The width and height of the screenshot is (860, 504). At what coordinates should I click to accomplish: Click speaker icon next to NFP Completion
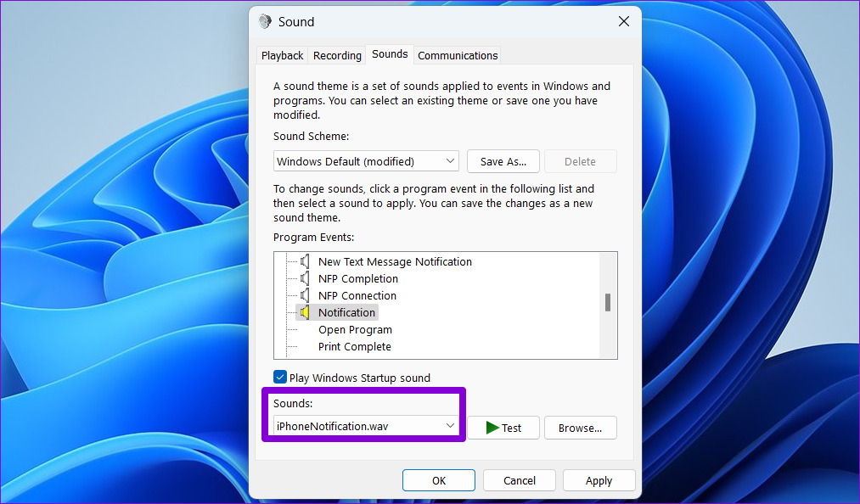pyautogui.click(x=305, y=278)
